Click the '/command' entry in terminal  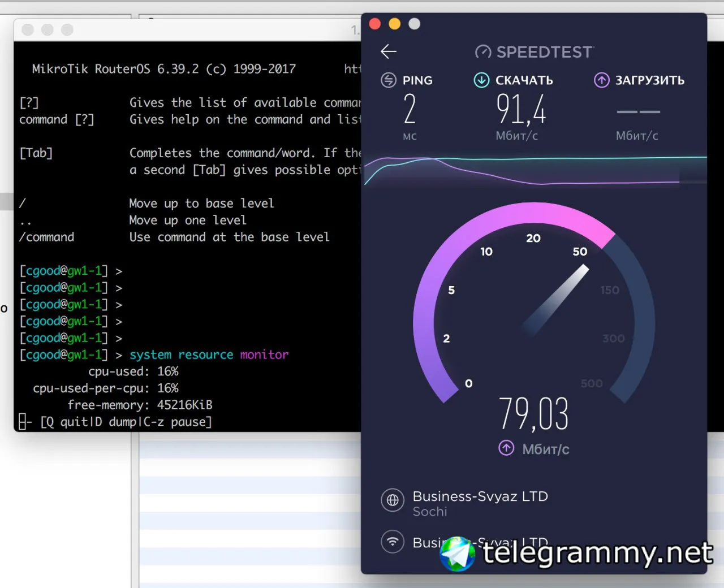pyautogui.click(x=46, y=237)
